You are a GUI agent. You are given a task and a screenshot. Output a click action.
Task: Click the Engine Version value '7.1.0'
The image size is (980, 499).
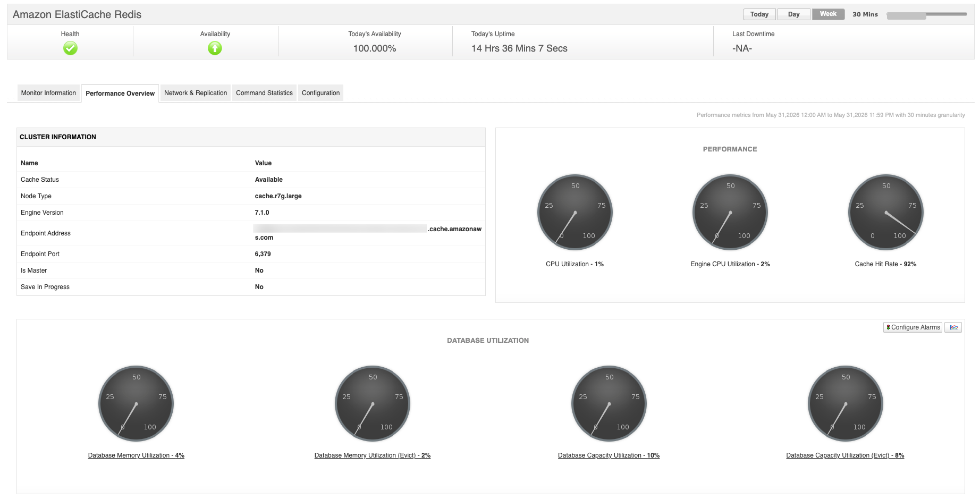[262, 213]
